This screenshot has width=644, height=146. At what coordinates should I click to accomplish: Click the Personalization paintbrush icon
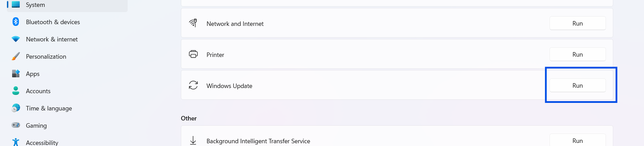[x=16, y=56]
